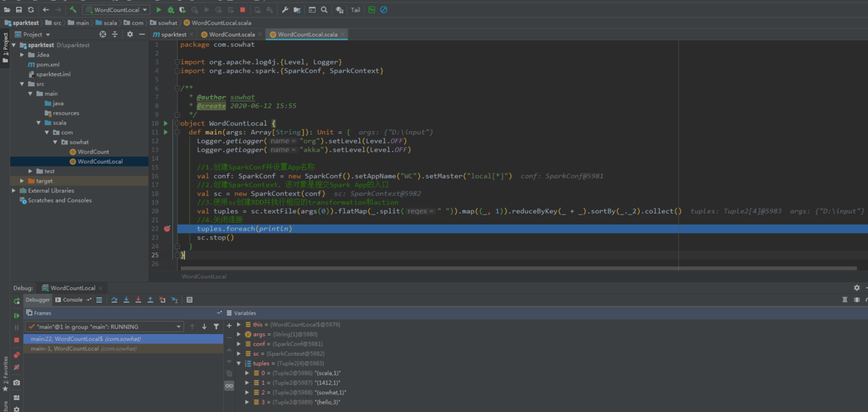Click Step Over in debugger toolbar
Image resolution: width=868 pixels, height=412 pixels.
pyautogui.click(x=114, y=300)
